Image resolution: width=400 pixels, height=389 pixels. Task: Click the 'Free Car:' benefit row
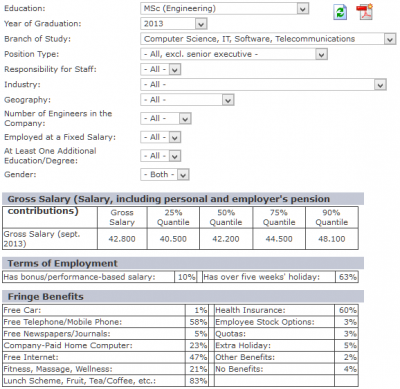tap(105, 310)
